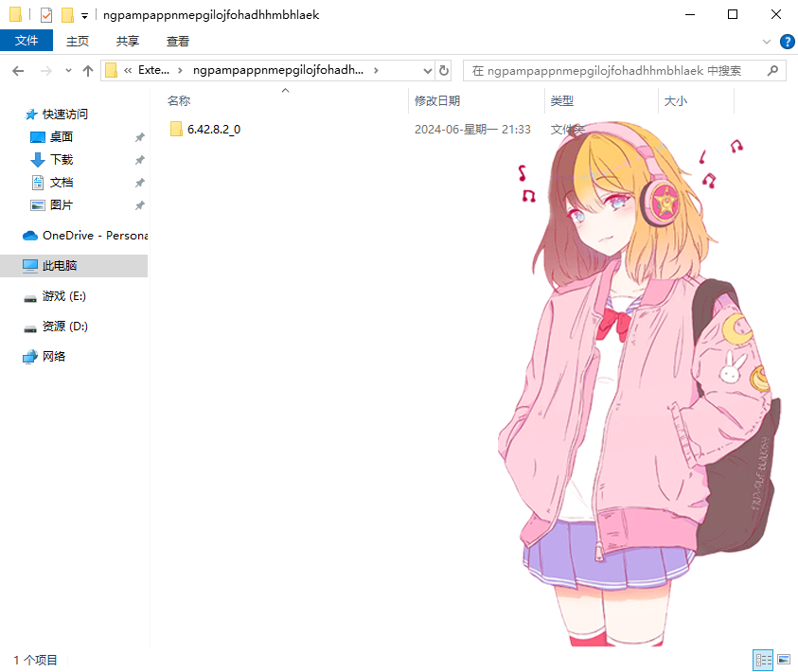Screen dimensions: 798x672
Task: Select 快速访问 in the navigation pane
Action: [x=64, y=114]
